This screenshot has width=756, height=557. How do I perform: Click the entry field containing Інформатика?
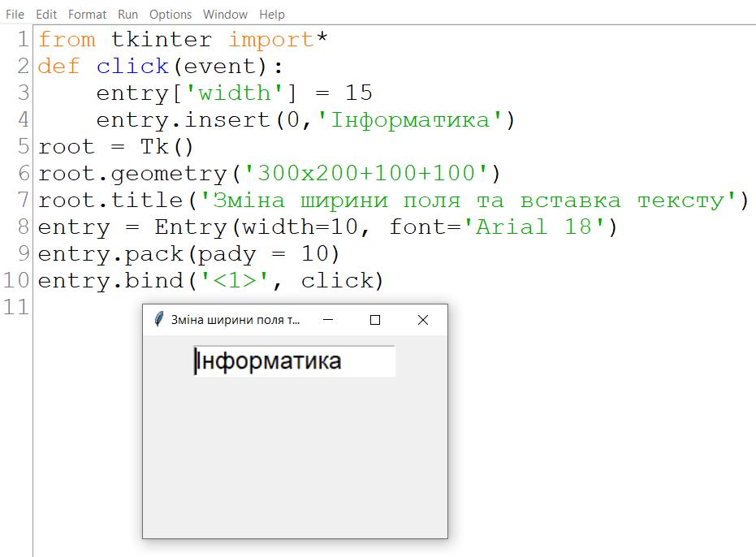click(295, 361)
